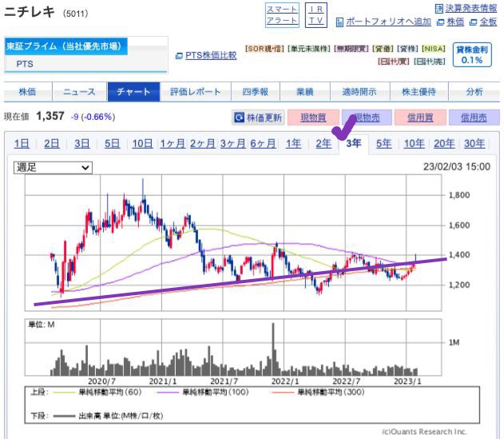Click the refresh icon on 株価更新 button
The height and width of the screenshot is (439, 504).
pos(239,118)
